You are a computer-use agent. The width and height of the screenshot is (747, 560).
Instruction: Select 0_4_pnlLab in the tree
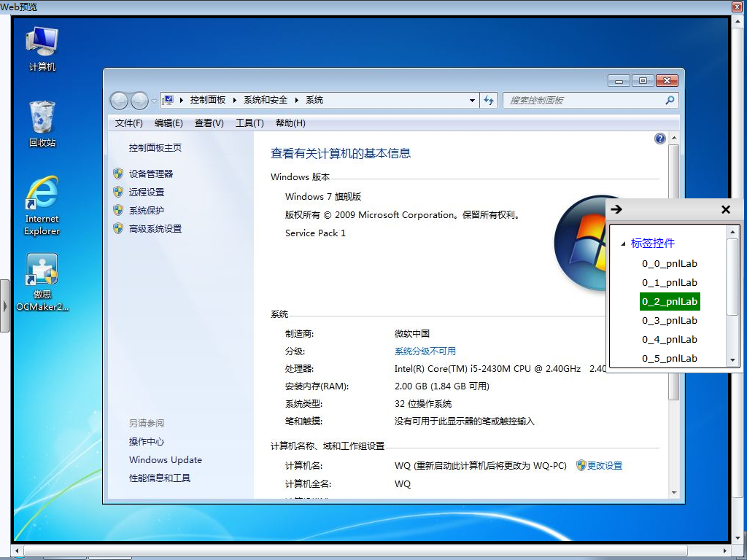pyautogui.click(x=670, y=340)
